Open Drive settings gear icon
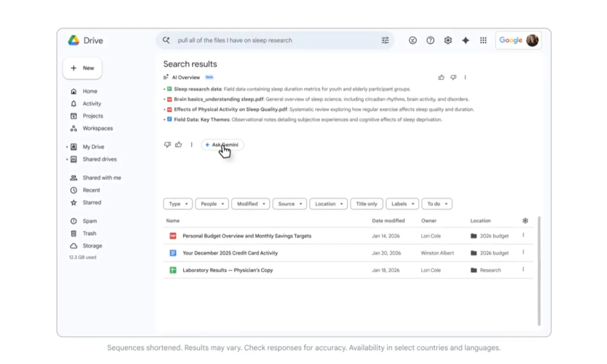This screenshot has width=607, height=364. pyautogui.click(x=448, y=40)
